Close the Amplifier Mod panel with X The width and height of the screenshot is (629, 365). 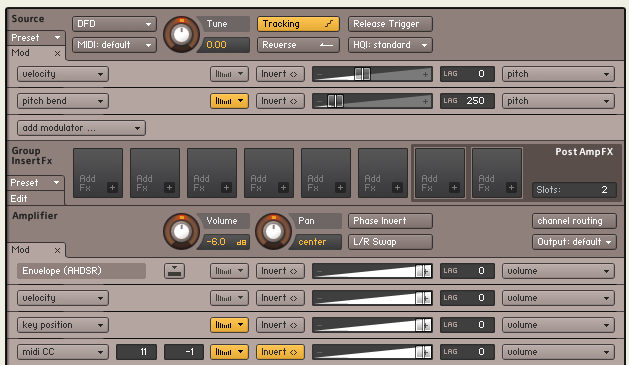57,250
